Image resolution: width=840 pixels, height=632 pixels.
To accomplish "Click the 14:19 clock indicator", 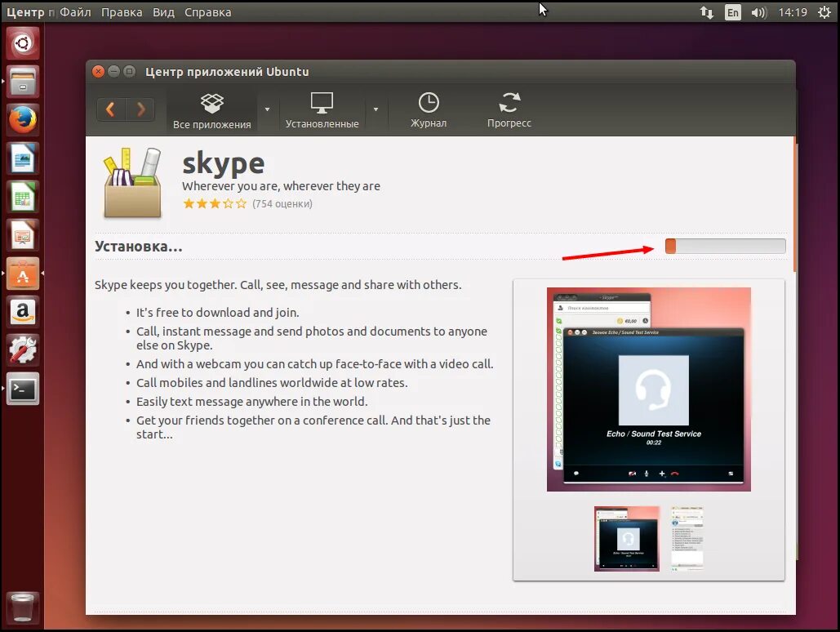I will (x=793, y=11).
